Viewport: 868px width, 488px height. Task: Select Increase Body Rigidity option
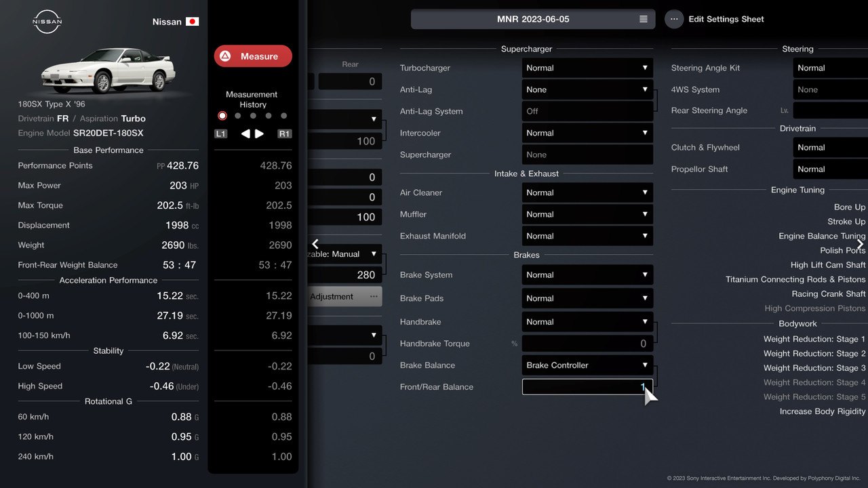pos(823,411)
